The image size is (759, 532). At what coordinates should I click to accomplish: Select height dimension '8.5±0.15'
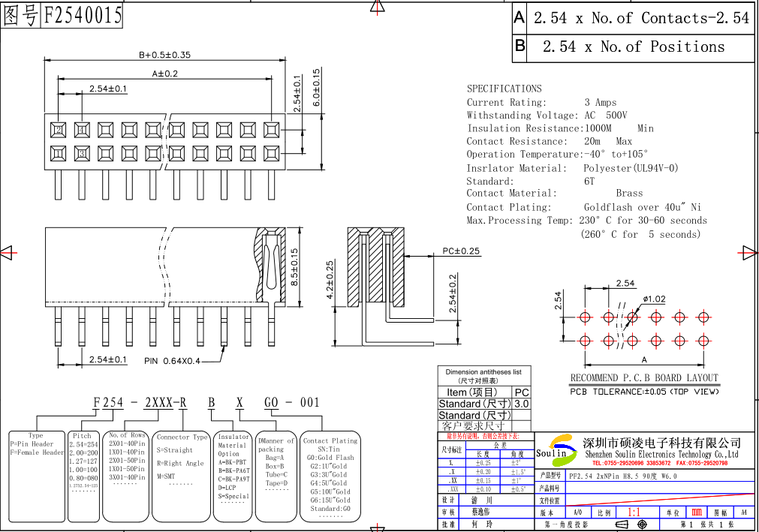[x=294, y=267]
